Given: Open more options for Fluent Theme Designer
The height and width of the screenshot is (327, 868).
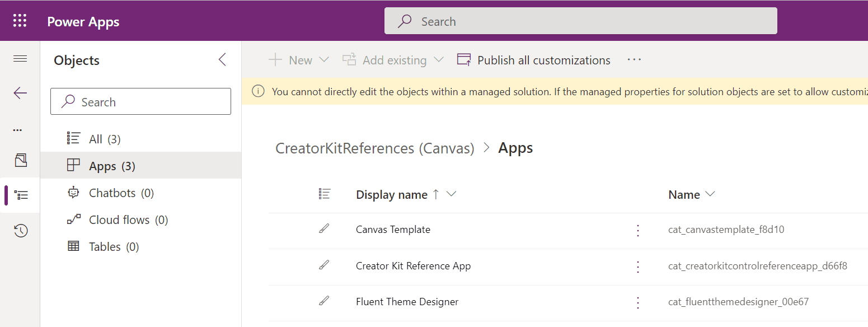Looking at the screenshot, I should click(637, 302).
